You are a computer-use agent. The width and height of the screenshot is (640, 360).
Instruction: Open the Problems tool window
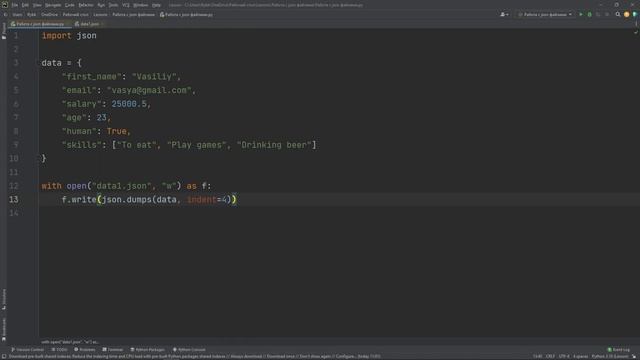coord(84,350)
